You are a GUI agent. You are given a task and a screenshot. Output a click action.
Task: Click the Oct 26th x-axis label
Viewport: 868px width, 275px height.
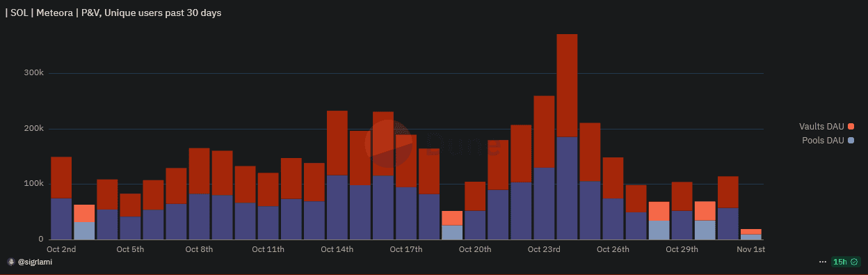[613, 249]
